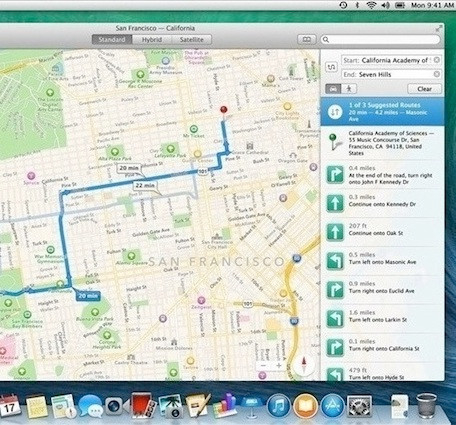
Task: Open iPhoto from the Dock
Action: 170,406
